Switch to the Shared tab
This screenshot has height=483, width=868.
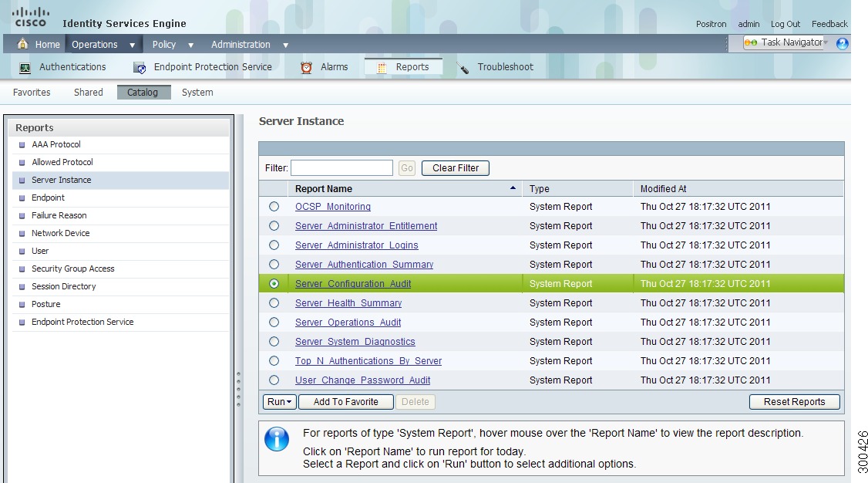tap(89, 93)
